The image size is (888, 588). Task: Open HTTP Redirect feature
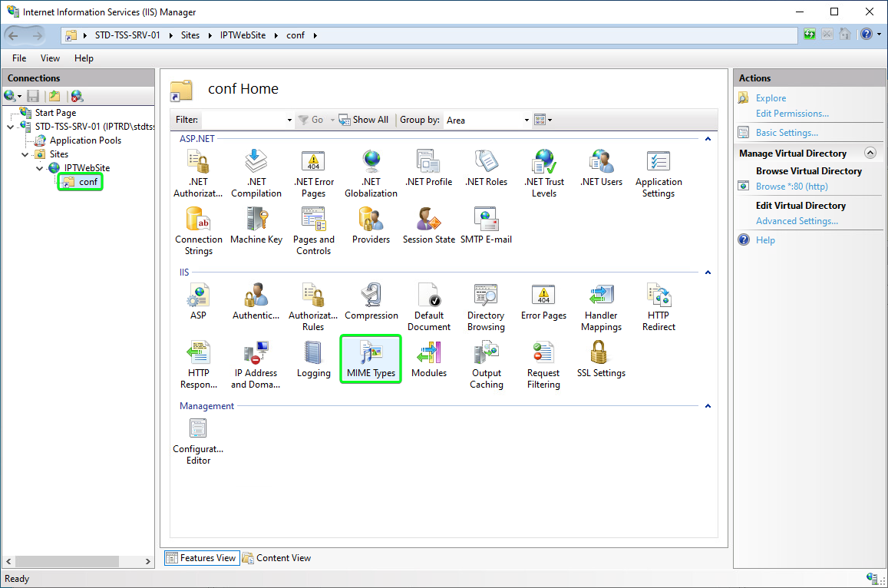[x=658, y=308]
